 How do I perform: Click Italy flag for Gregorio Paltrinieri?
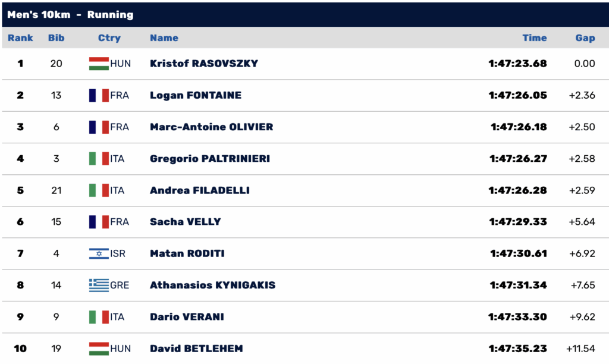coord(99,158)
